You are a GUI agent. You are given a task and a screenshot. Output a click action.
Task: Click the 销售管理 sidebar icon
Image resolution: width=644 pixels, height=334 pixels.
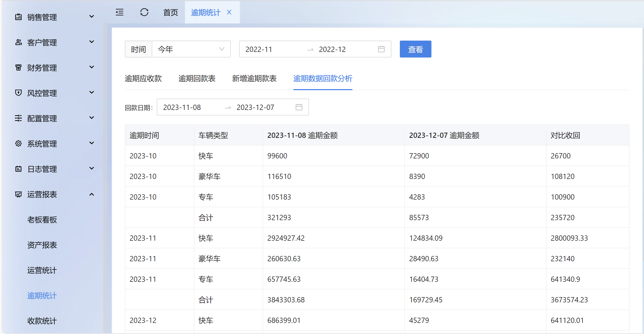(x=18, y=17)
